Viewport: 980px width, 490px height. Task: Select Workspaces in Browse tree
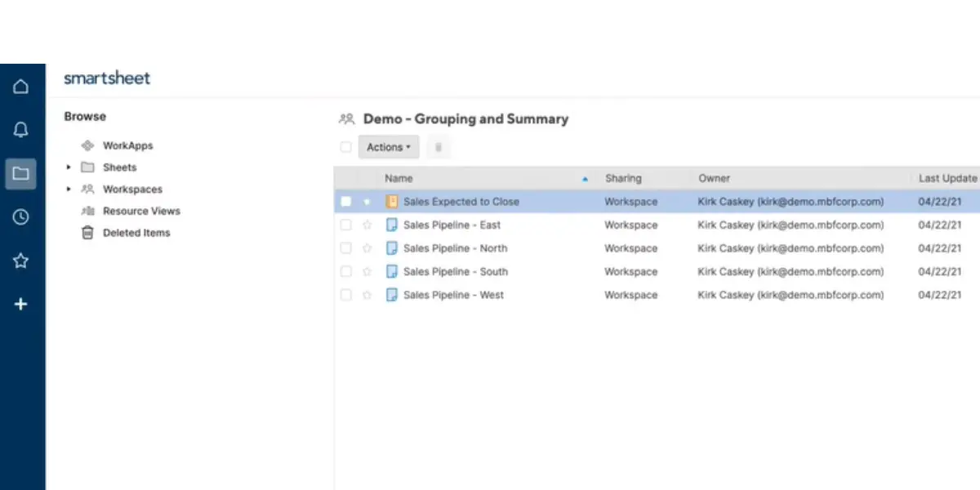132,189
